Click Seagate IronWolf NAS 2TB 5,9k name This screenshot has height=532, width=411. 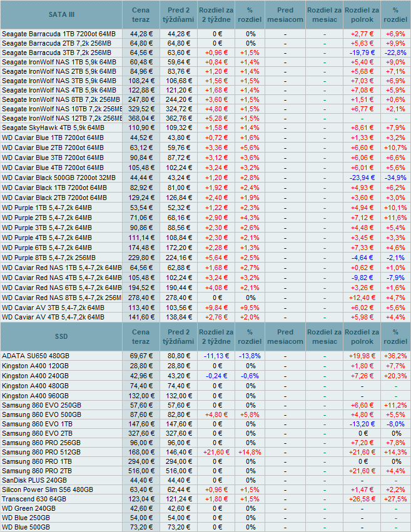point(59,72)
